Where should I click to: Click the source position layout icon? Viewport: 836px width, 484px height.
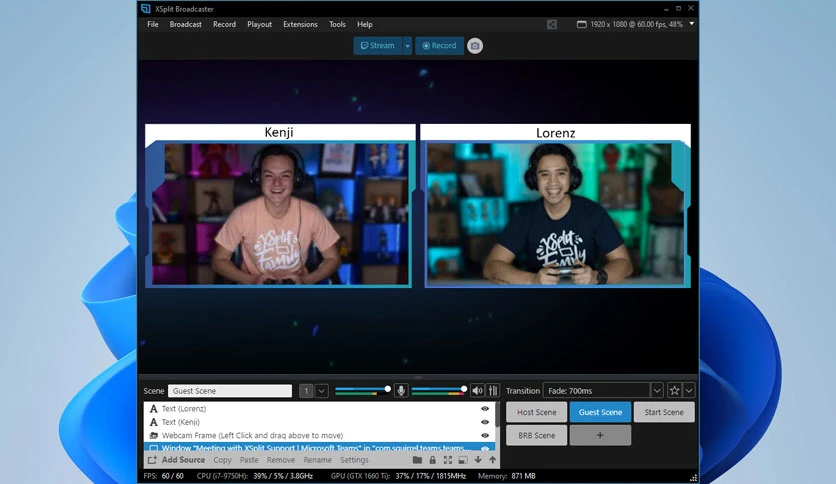coord(462,459)
